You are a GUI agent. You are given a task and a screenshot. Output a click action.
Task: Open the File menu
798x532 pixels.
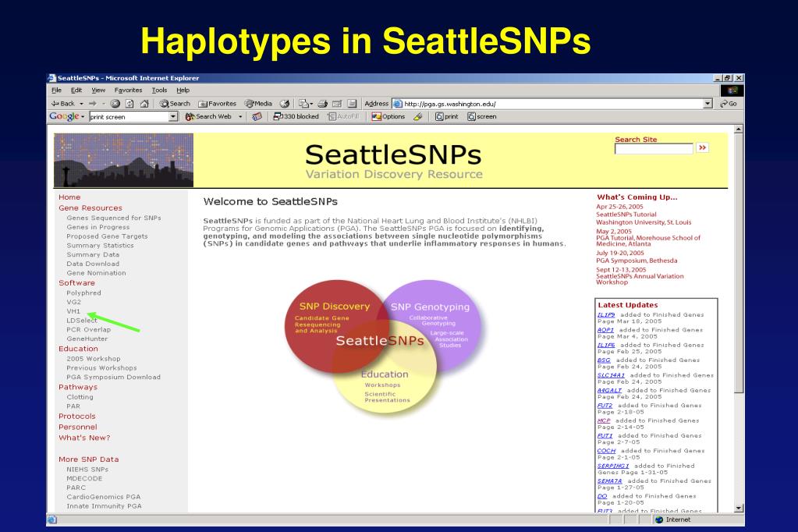tap(56, 90)
